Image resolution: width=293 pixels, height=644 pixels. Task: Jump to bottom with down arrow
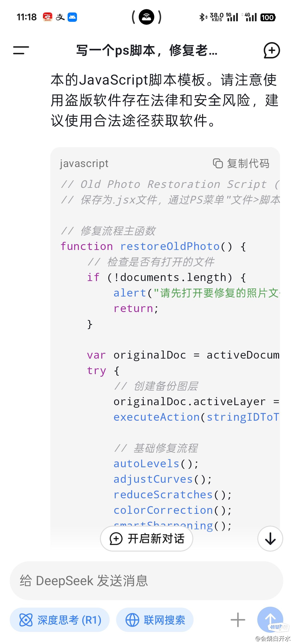[x=270, y=539]
